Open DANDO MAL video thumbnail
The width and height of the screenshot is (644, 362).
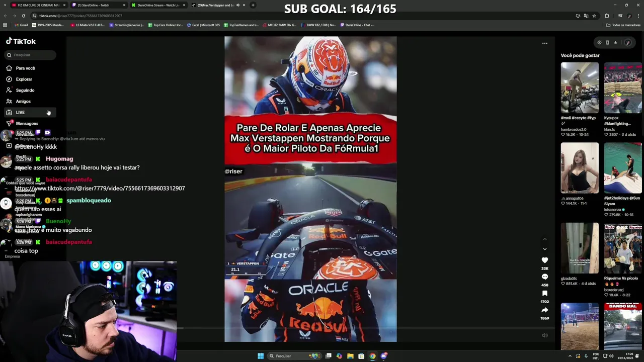pyautogui.click(x=623, y=326)
